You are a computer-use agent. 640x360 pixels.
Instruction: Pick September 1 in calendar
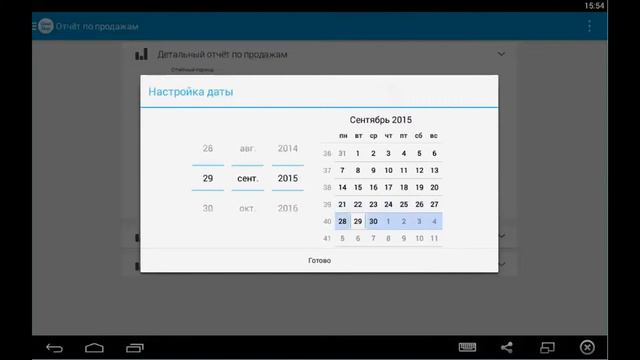358,153
